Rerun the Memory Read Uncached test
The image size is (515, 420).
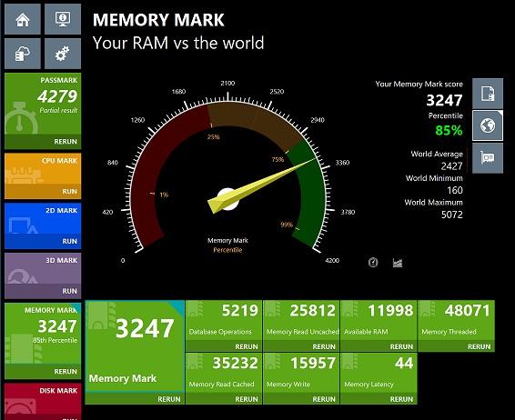(324, 346)
